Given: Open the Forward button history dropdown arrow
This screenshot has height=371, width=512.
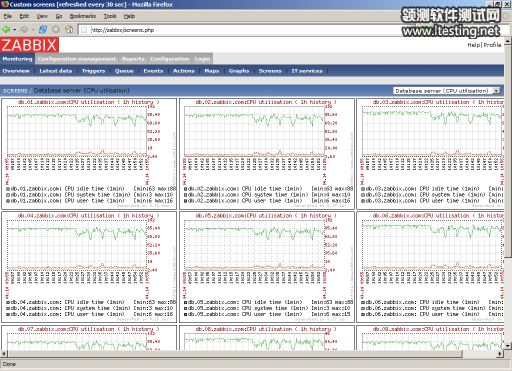Looking at the screenshot, I should (x=33, y=30).
